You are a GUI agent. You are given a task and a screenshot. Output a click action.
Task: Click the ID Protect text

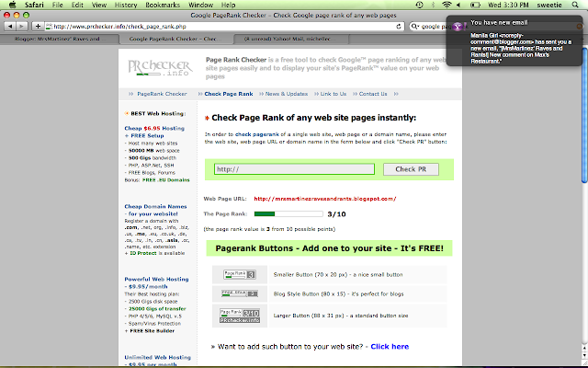143,253
